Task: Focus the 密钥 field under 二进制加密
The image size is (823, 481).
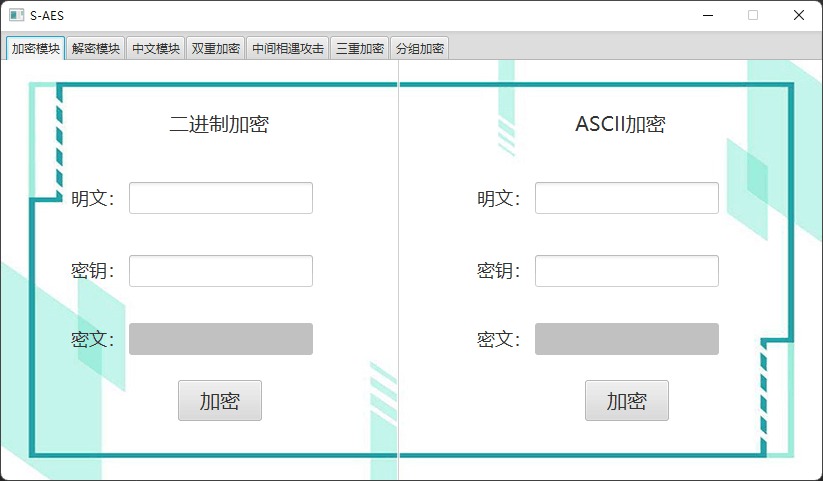Action: tap(220, 271)
